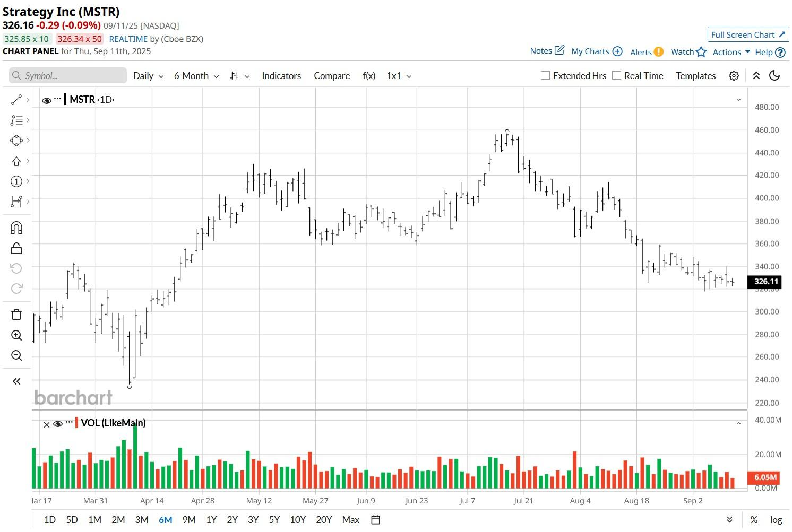The image size is (792, 532).
Task: Open the custom date range calendar
Action: (x=375, y=520)
